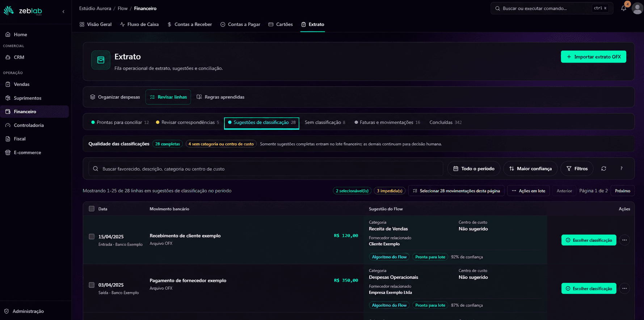644x320 pixels.
Task: Select the Regras aprendidas view
Action: pos(220,97)
